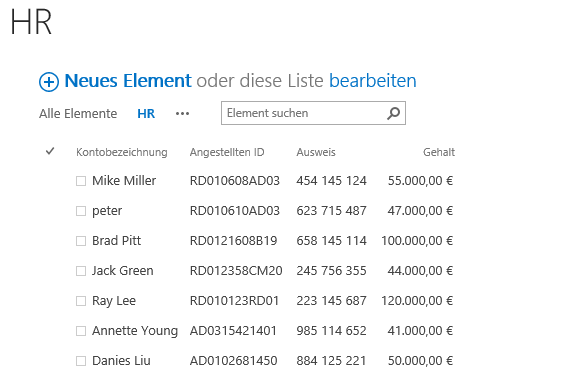Select the Danies Liu row checkbox

[81, 361]
